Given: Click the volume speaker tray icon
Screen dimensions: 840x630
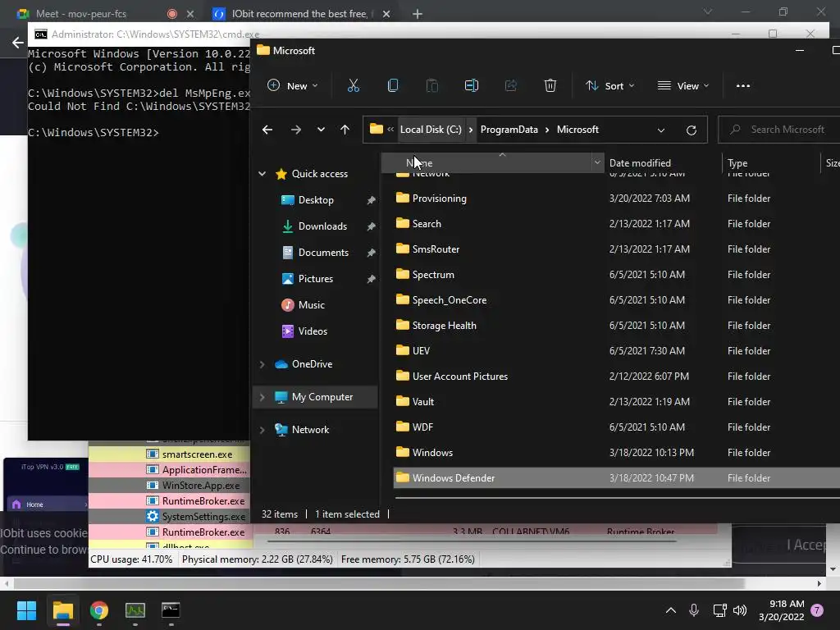Looking at the screenshot, I should pyautogui.click(x=740, y=610).
